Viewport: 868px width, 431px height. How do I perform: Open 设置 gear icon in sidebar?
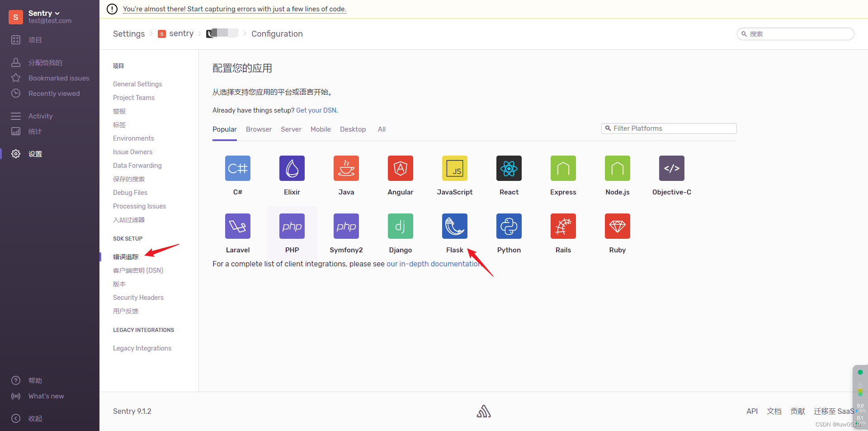click(x=16, y=154)
